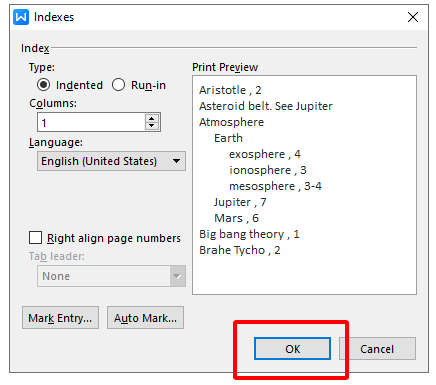The image size is (436, 385).
Task: Click the Columns: label
Action: 53,103
